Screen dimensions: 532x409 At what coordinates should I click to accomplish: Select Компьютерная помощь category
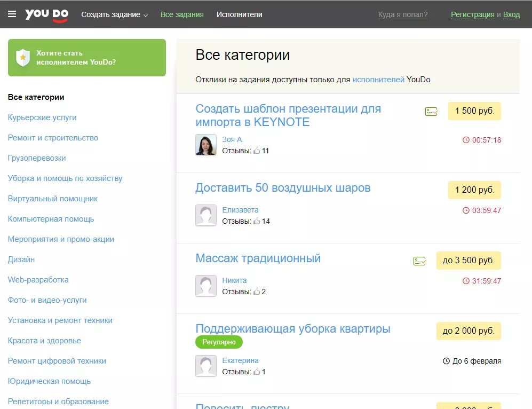pos(51,219)
